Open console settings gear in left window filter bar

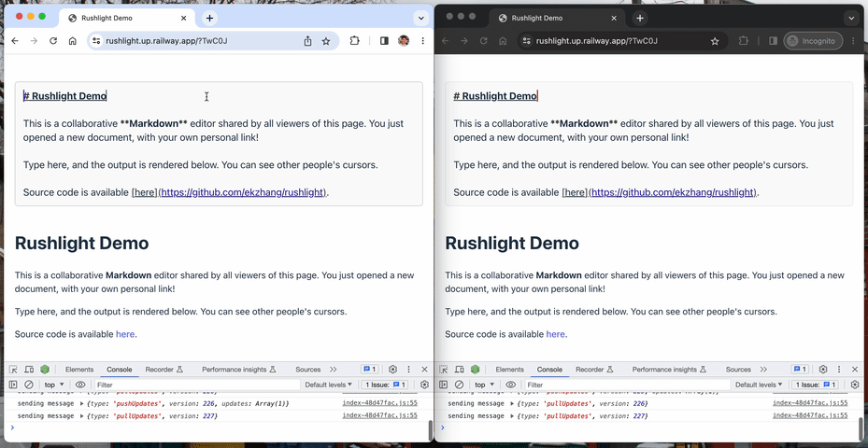pos(424,385)
